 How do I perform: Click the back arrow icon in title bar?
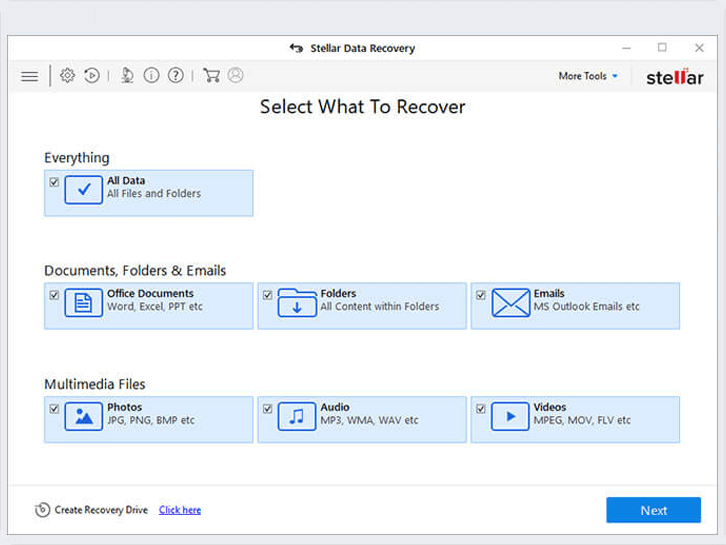tap(296, 48)
